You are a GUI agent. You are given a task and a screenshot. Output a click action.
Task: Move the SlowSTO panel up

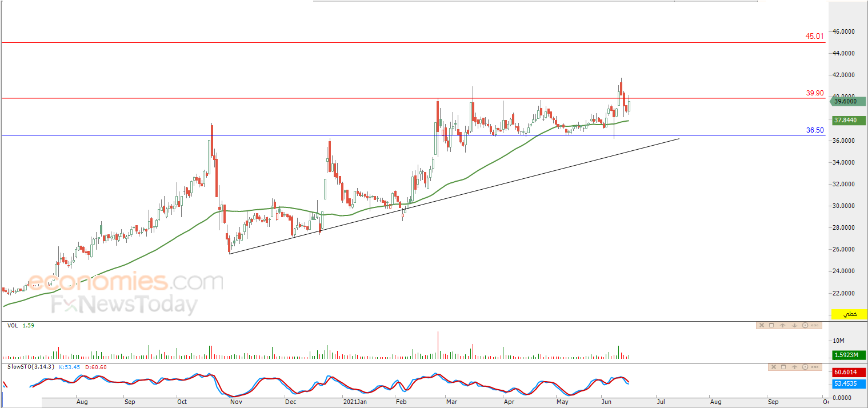794,367
